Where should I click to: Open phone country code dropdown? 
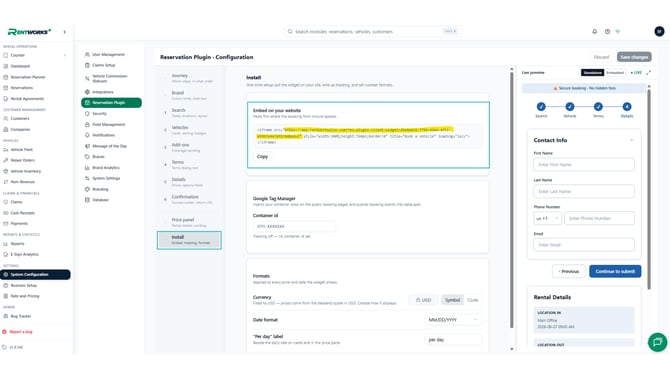click(x=547, y=218)
